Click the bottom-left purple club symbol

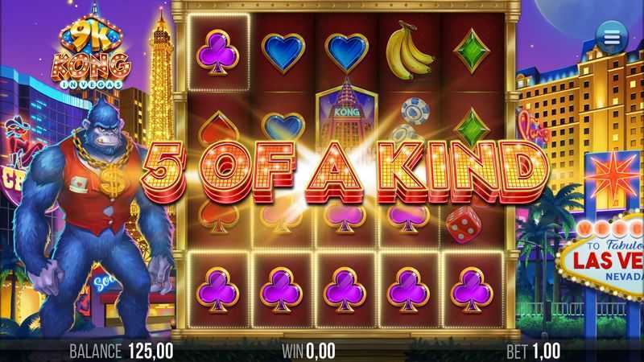point(217,290)
